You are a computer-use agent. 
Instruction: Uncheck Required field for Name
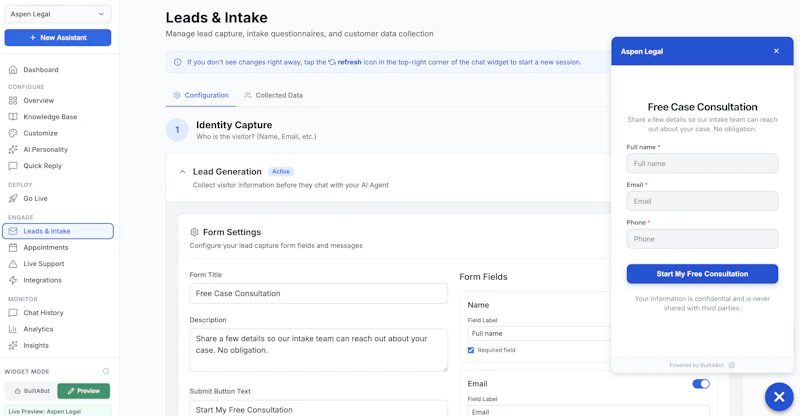471,350
